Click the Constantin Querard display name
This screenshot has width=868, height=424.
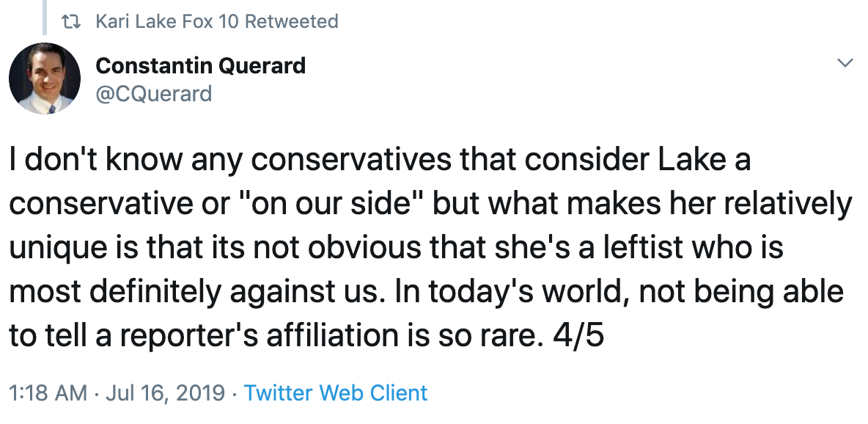click(x=200, y=66)
